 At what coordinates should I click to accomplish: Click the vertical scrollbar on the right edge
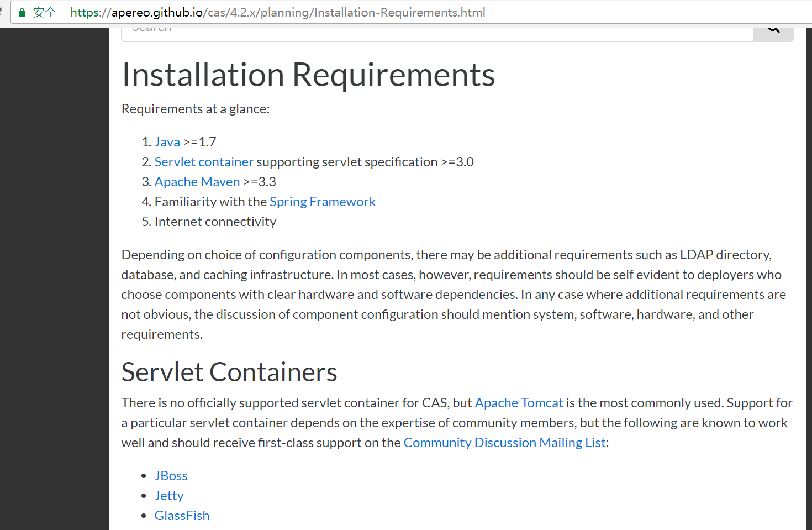click(809, 276)
